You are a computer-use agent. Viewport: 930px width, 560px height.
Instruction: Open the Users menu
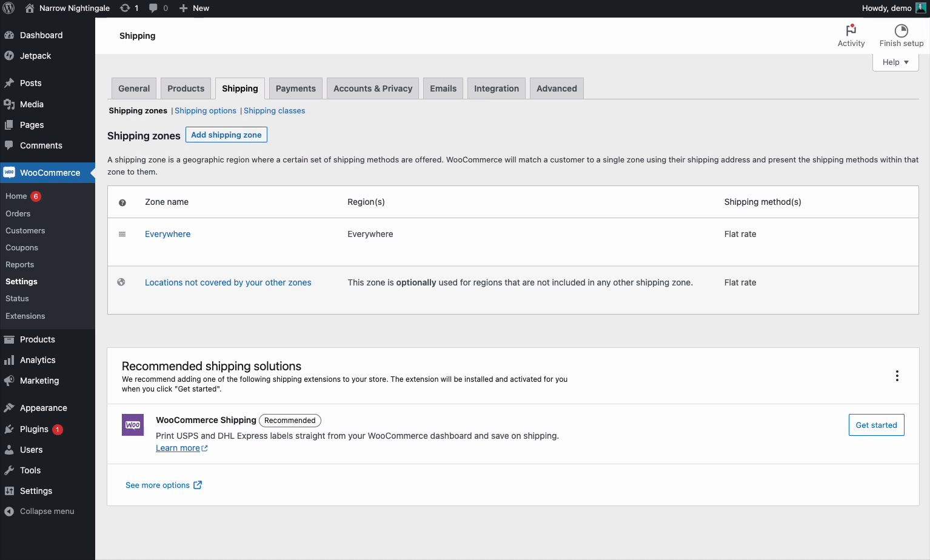47,450
